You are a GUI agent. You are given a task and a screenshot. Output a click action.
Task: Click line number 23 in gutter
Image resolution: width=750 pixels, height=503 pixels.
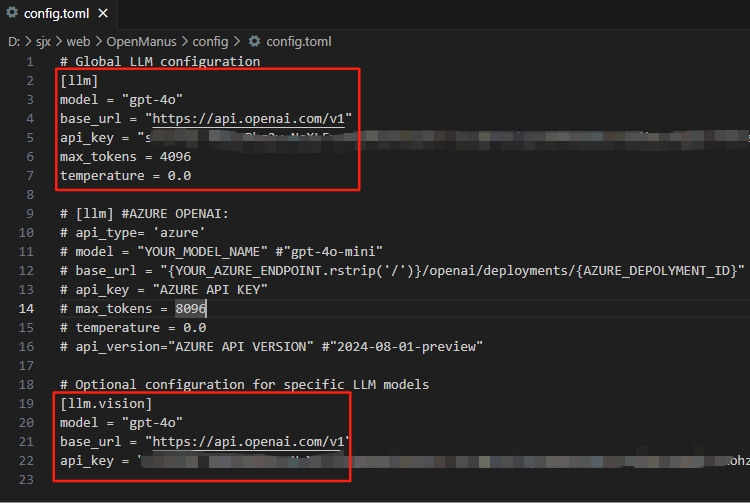[x=26, y=480]
